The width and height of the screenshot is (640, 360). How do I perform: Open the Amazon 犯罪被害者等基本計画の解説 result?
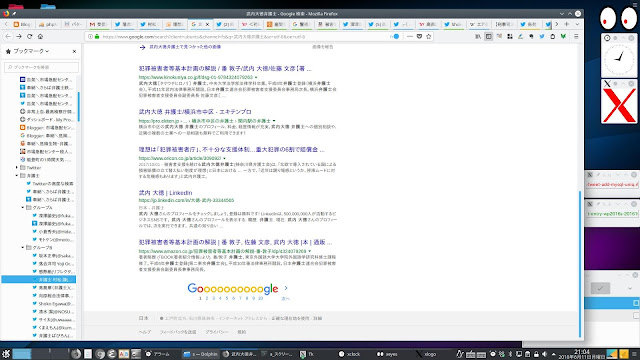(x=235, y=242)
